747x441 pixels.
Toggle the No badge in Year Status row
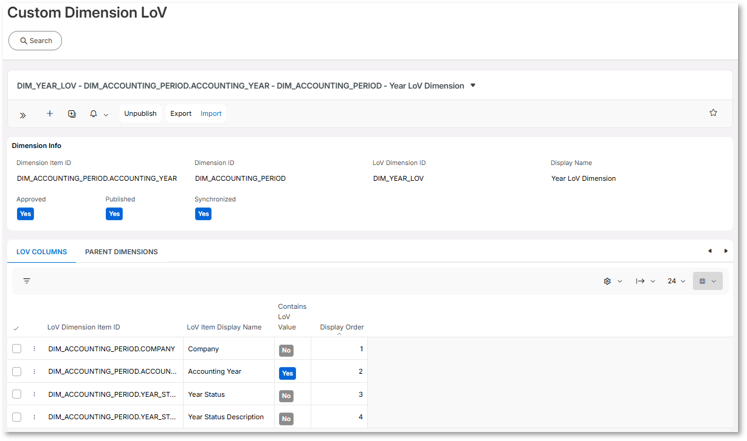(286, 396)
